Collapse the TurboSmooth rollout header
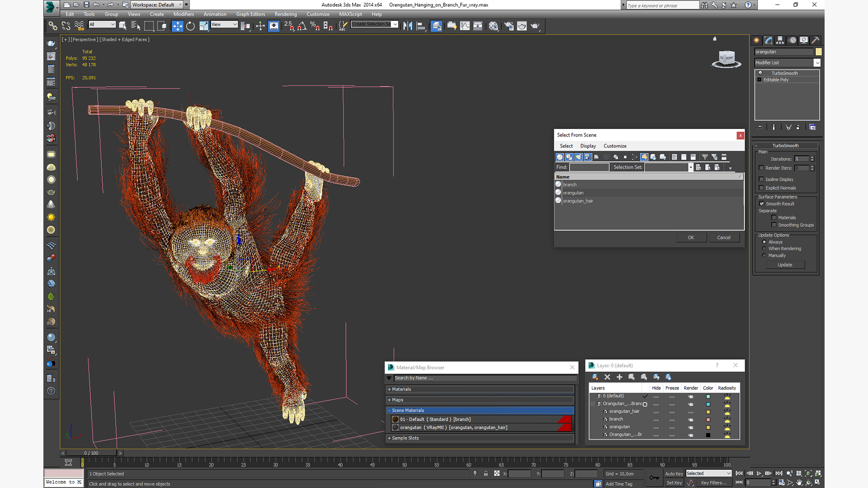868x488 pixels. 785,145
